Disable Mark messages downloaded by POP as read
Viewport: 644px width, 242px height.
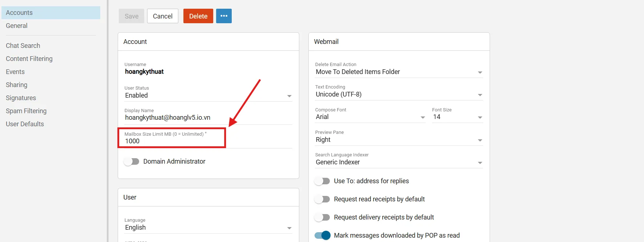tap(322, 235)
